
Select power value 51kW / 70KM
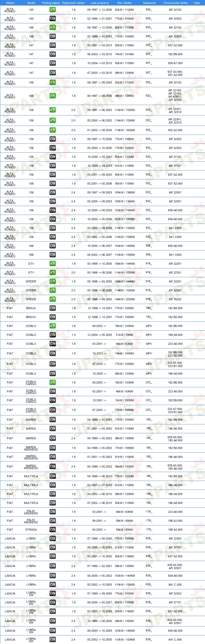pyautogui.click(x=125, y=335)
